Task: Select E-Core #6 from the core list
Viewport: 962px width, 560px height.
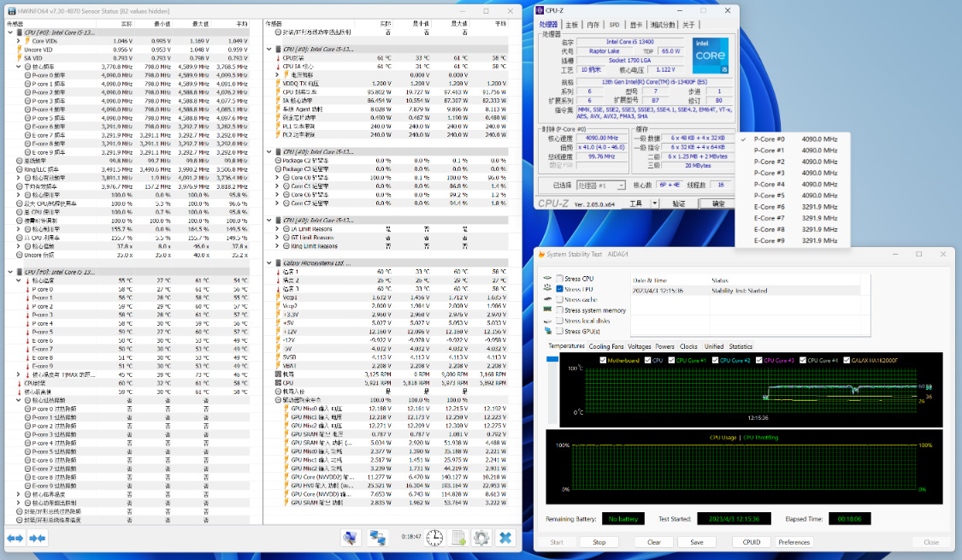Action: tap(768, 207)
